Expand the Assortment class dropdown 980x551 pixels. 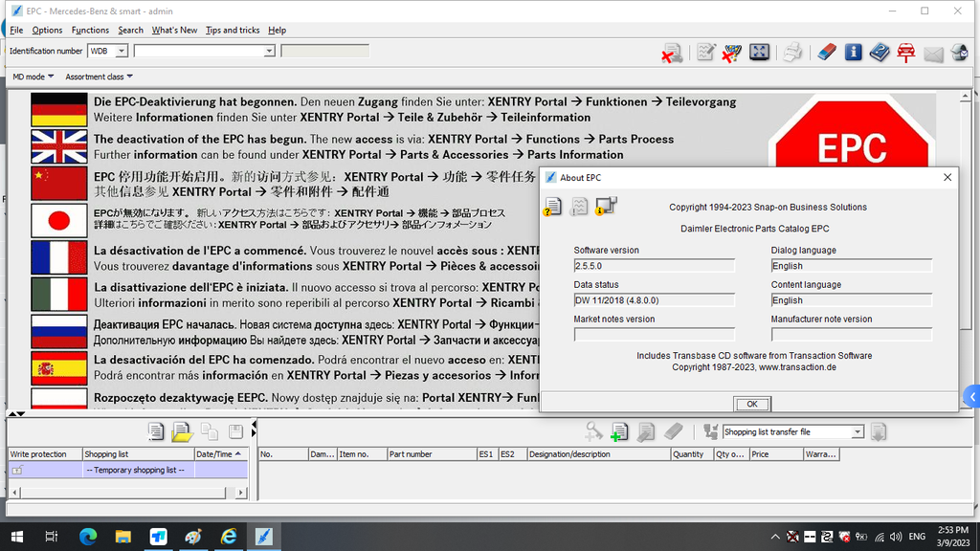click(x=100, y=77)
